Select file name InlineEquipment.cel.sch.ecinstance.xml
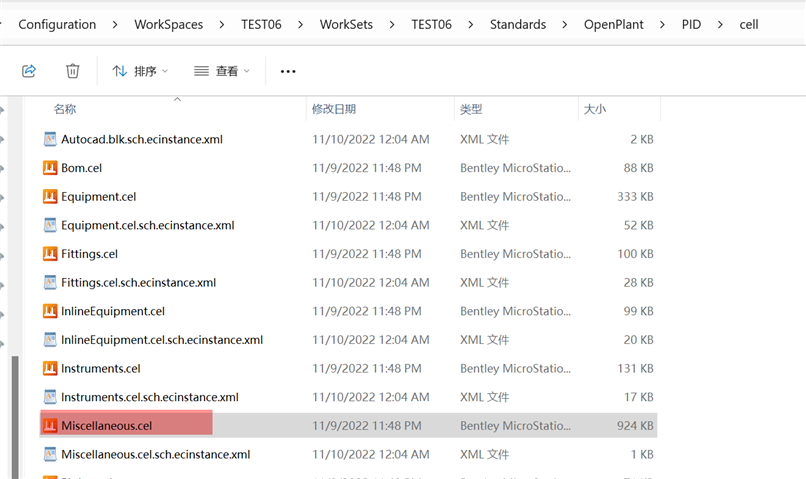806x479 pixels. pos(162,340)
